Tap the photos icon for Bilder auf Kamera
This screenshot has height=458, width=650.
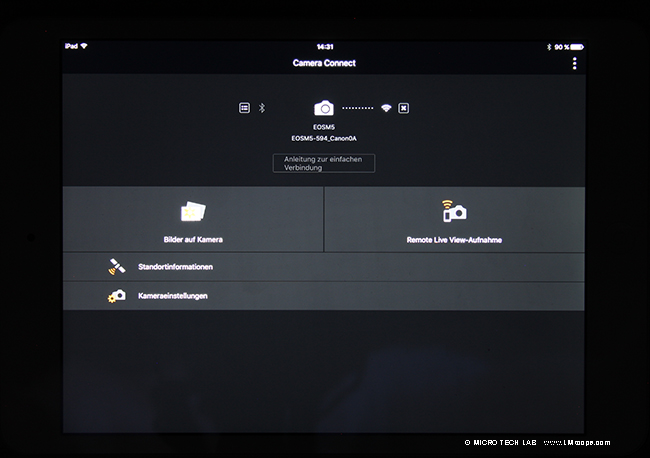click(193, 212)
